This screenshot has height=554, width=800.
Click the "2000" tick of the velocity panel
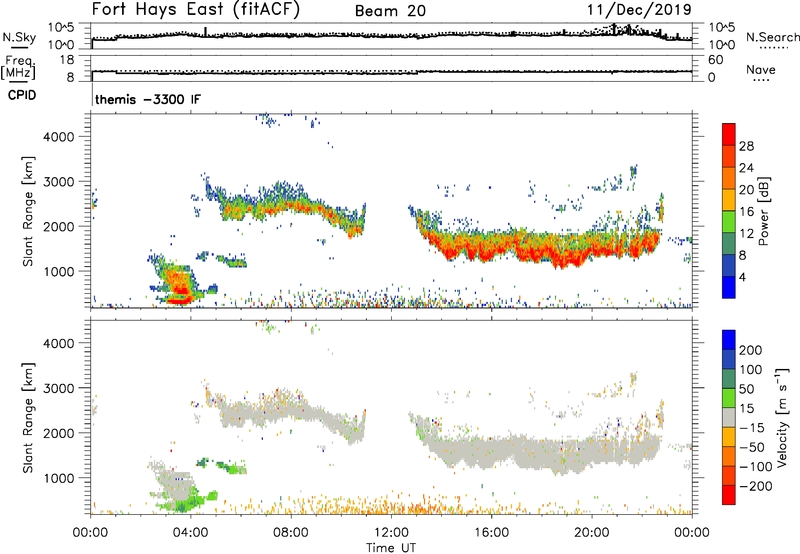click(x=59, y=434)
